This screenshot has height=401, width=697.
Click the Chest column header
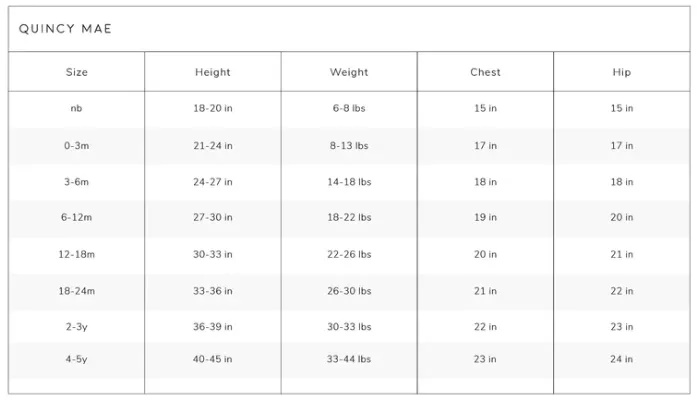[x=485, y=72]
